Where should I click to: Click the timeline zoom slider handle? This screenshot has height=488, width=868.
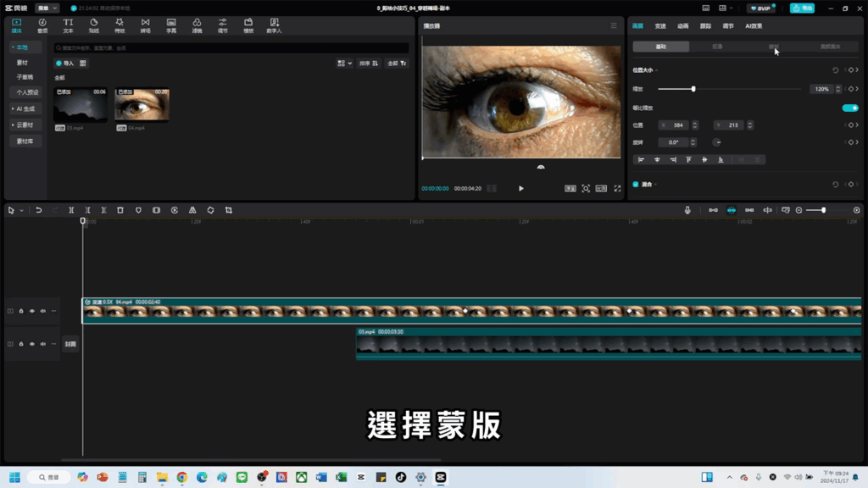point(824,210)
